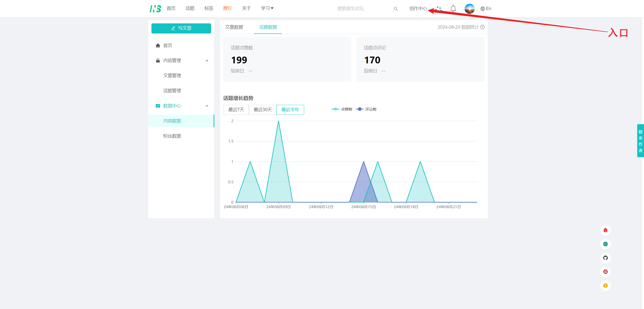Screen dimensions: 644x309
Task: Open the user avatar menu
Action: tap(469, 9)
